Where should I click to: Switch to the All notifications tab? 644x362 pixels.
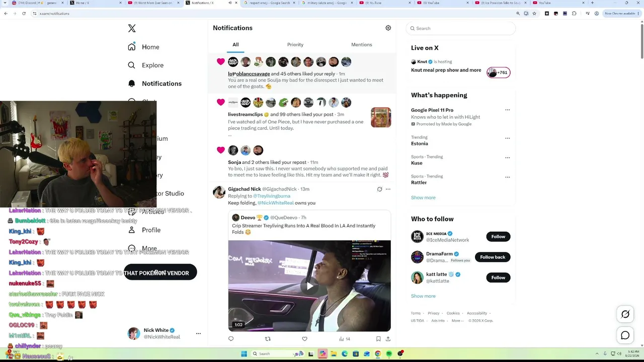pyautogui.click(x=235, y=45)
